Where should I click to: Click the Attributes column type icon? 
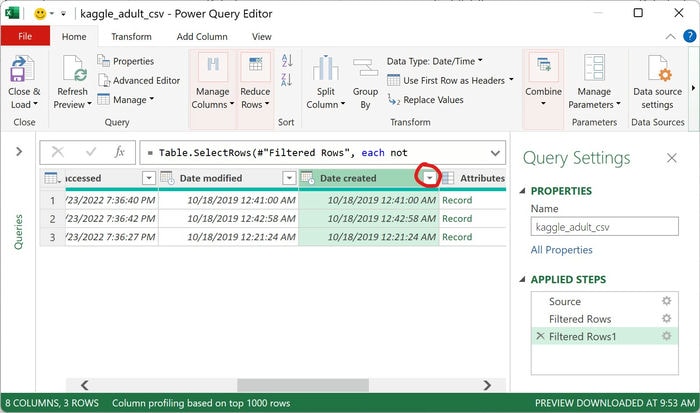pyautogui.click(x=448, y=178)
